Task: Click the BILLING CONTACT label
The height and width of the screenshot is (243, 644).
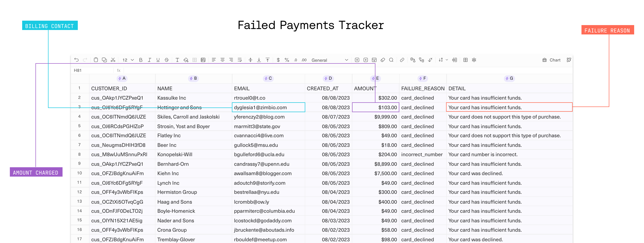Action: pyautogui.click(x=50, y=26)
